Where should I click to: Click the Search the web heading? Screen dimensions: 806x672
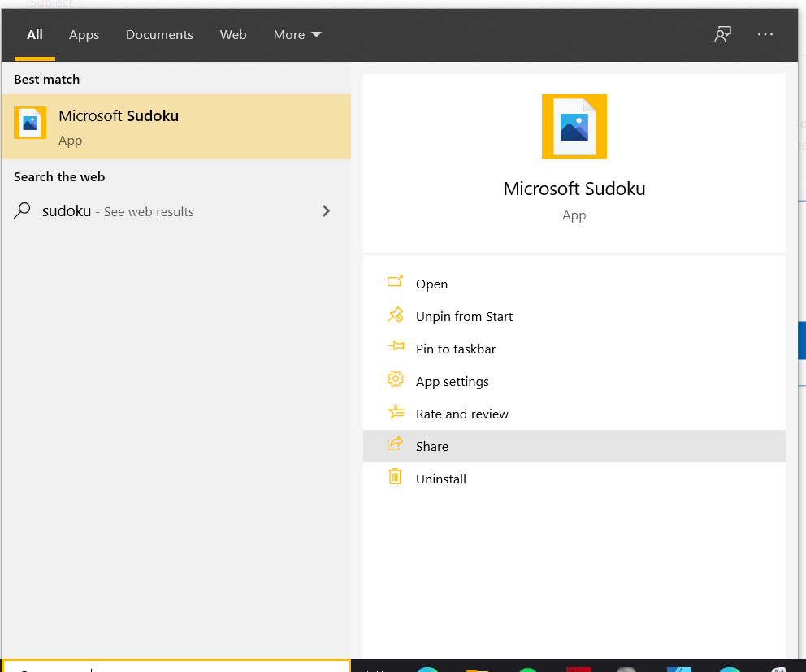point(59,177)
